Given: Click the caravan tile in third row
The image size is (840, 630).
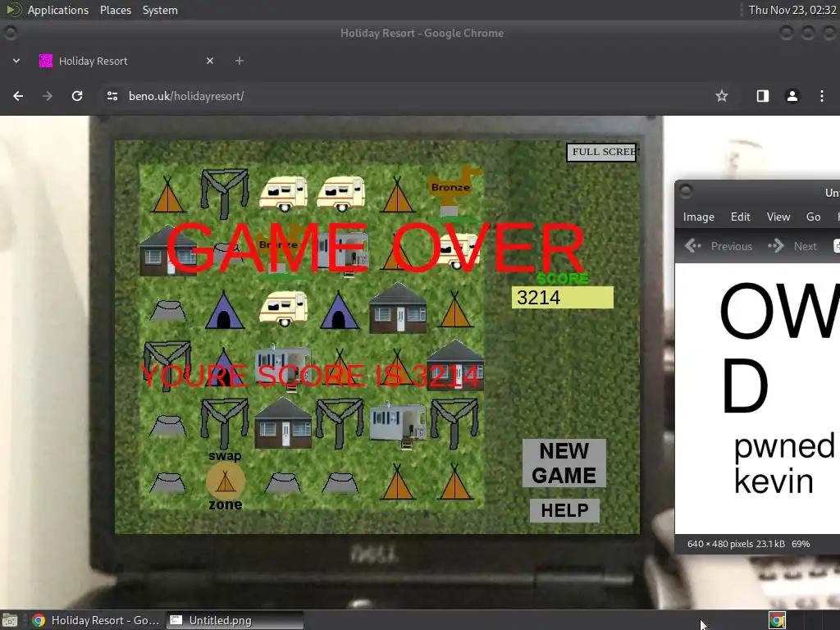Looking at the screenshot, I should pos(283,308).
